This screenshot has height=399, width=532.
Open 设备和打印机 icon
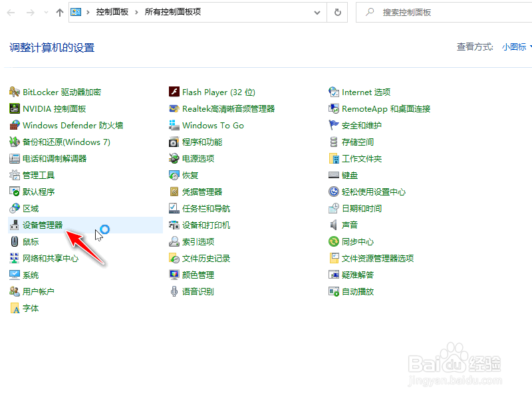(x=174, y=225)
